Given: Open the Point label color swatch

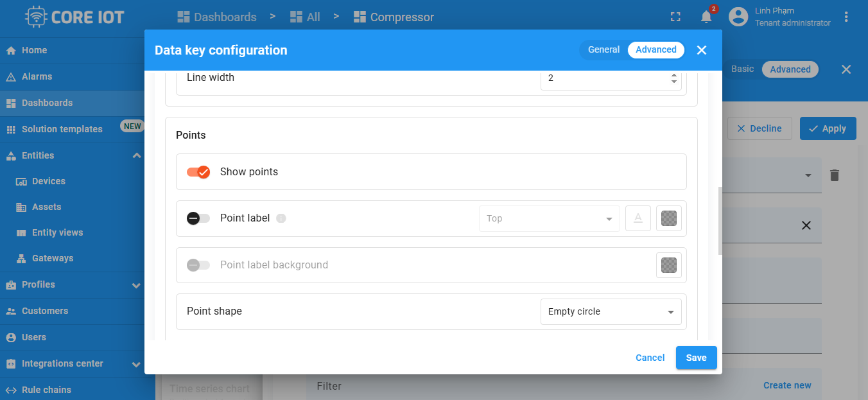Looking at the screenshot, I should (669, 218).
